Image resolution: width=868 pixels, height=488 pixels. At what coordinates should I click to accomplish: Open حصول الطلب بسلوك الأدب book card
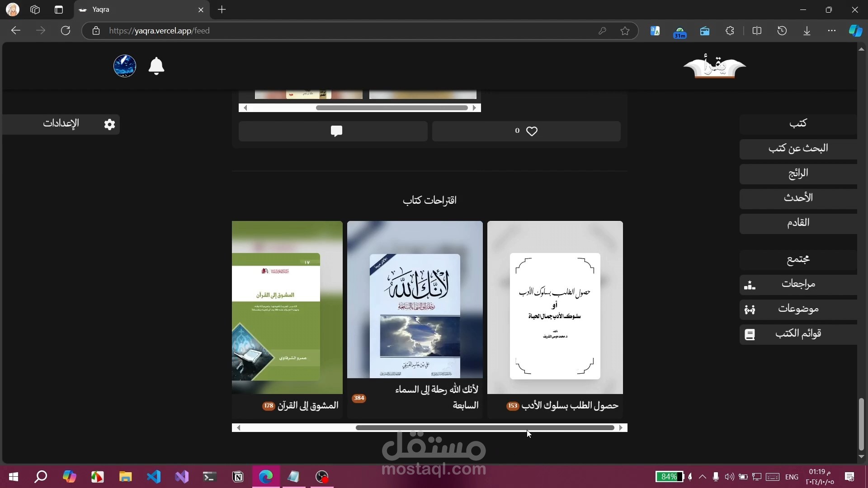[555, 316]
